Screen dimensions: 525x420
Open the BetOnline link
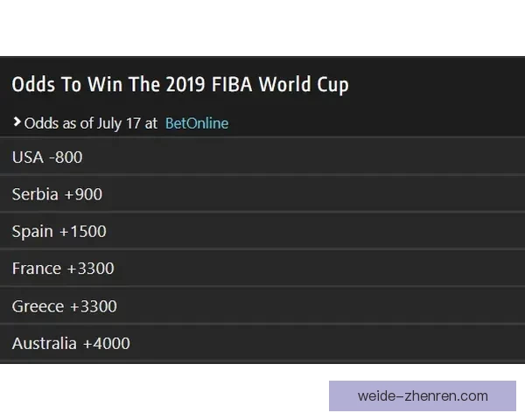click(x=197, y=123)
